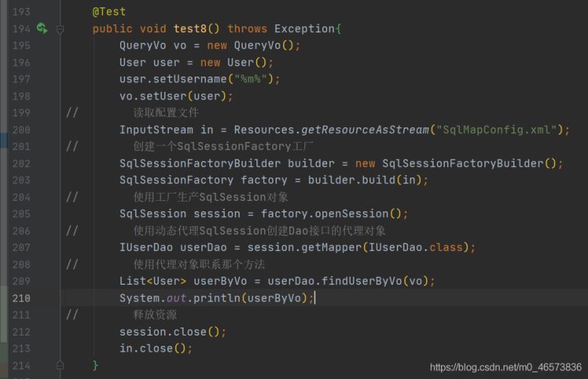This screenshot has width=588, height=379.
Task: Click the List<User> type on line 209
Action: pos(153,281)
